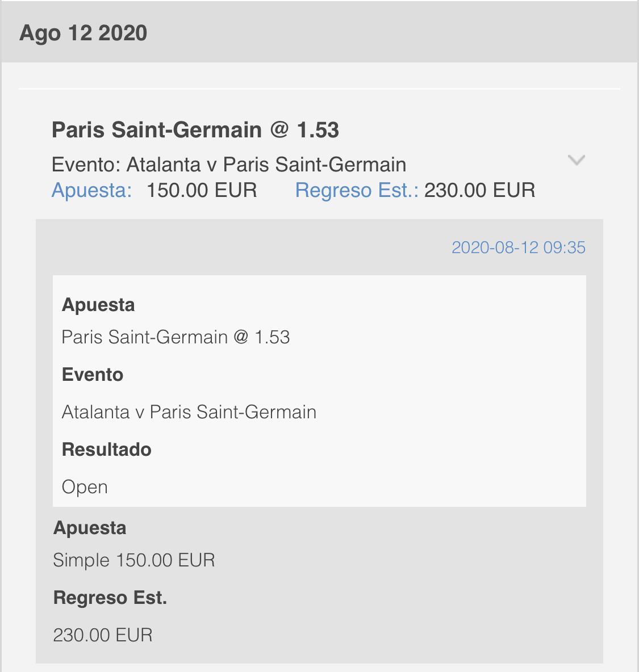Image resolution: width=639 pixels, height=672 pixels.
Task: Click the bottom 230.00 EUR return value
Action: point(103,635)
